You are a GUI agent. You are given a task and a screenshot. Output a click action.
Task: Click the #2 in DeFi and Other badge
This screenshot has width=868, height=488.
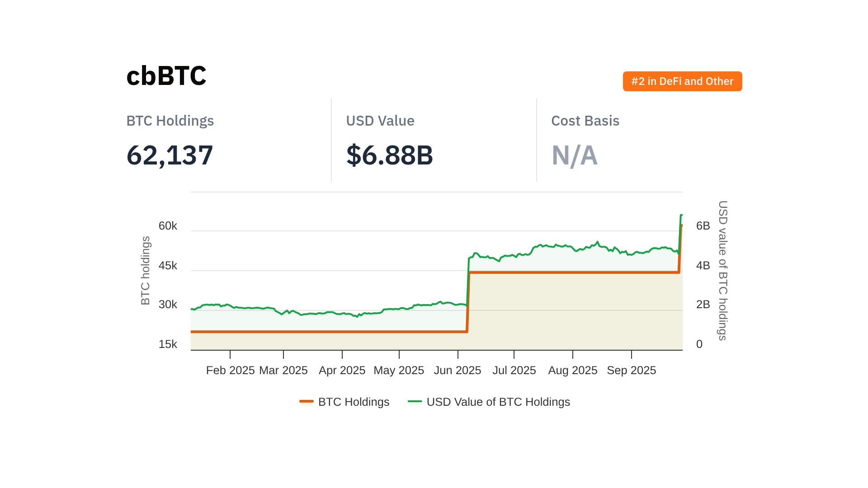(x=682, y=81)
